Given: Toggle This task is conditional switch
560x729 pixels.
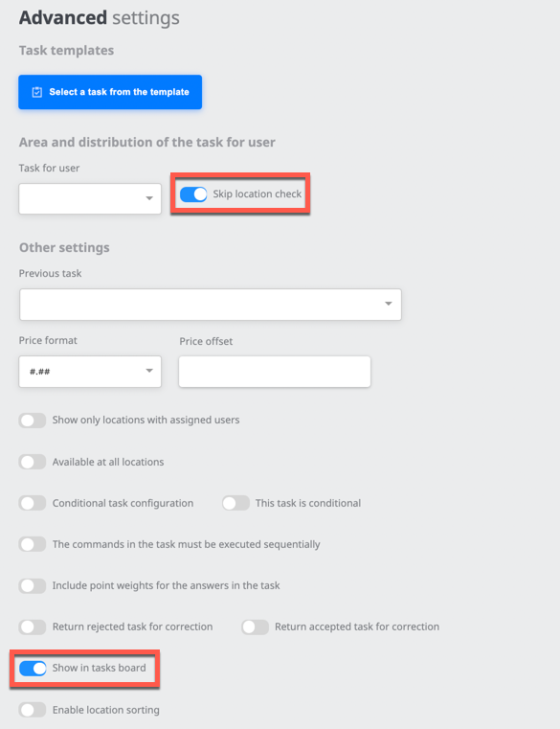Looking at the screenshot, I should click(235, 503).
